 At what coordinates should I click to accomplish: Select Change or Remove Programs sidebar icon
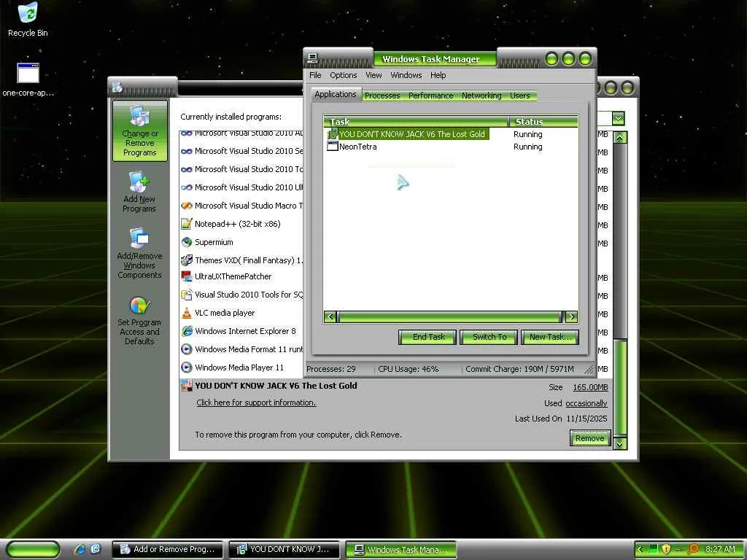pos(139,131)
